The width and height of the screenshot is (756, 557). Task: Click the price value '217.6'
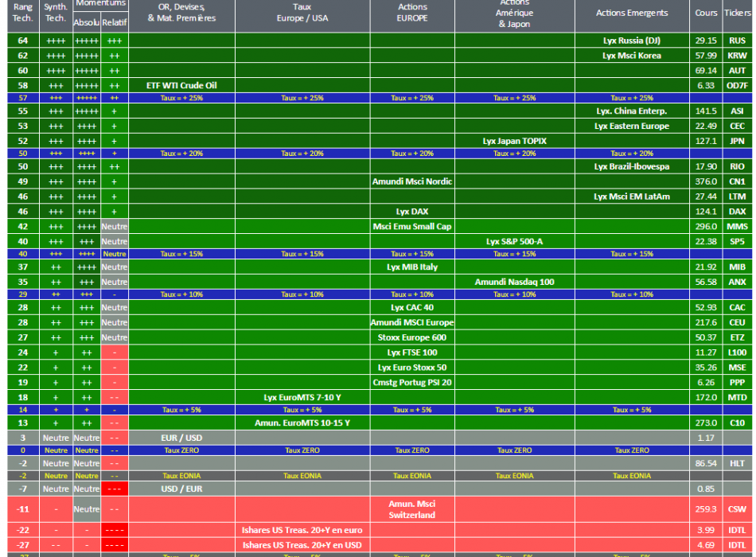[x=706, y=322]
